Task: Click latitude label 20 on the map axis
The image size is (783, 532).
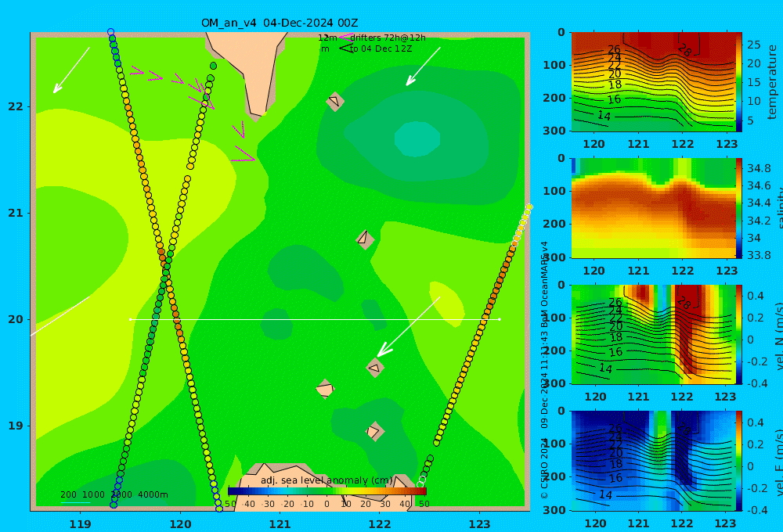Action: tap(16, 319)
